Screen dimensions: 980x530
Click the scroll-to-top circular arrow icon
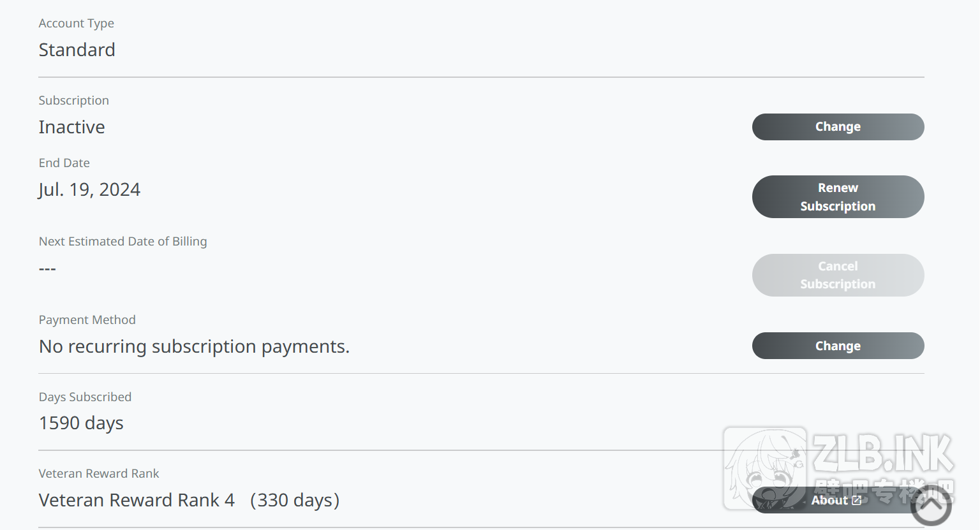click(x=931, y=506)
